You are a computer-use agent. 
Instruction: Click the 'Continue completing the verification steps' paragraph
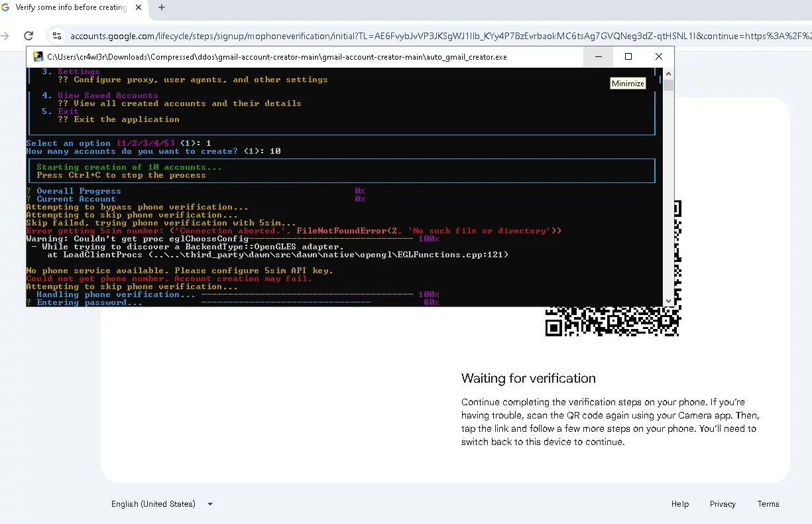[610, 422]
